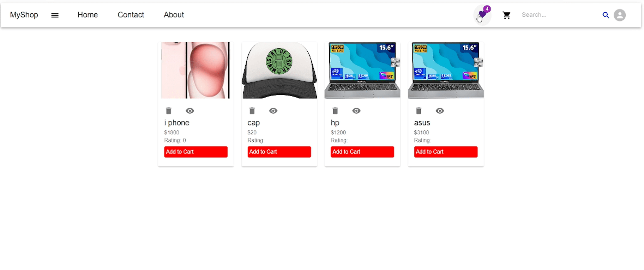This screenshot has height=270, width=644.
Task: Add the hp laptop to cart
Action: [362, 152]
